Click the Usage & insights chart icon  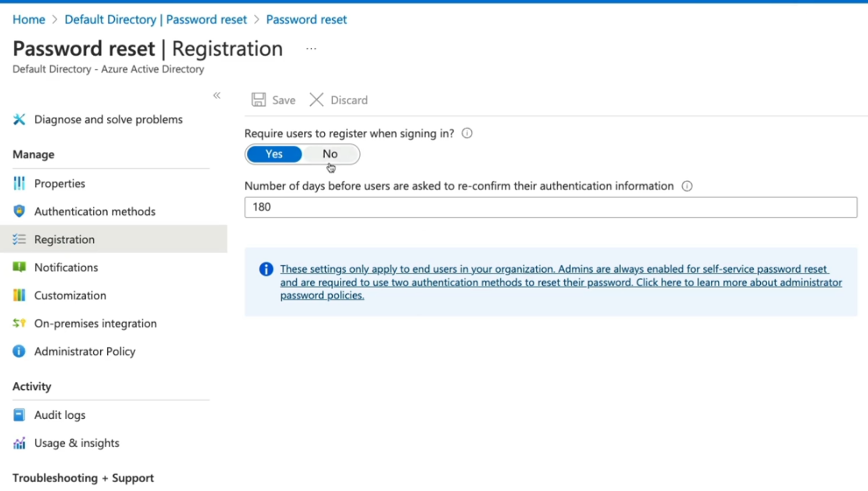click(x=19, y=443)
